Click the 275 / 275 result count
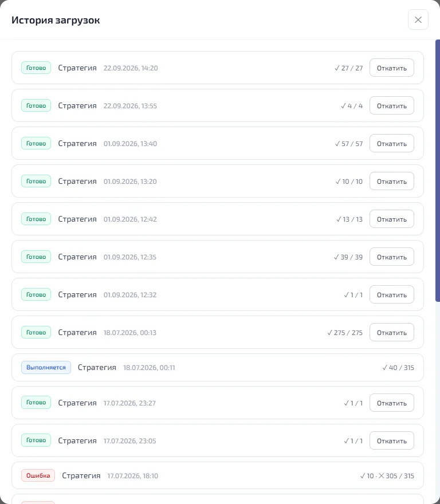The width and height of the screenshot is (440, 504). (x=345, y=333)
